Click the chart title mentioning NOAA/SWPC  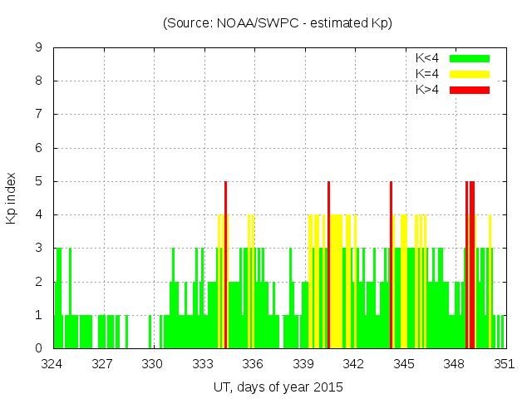pos(277,23)
